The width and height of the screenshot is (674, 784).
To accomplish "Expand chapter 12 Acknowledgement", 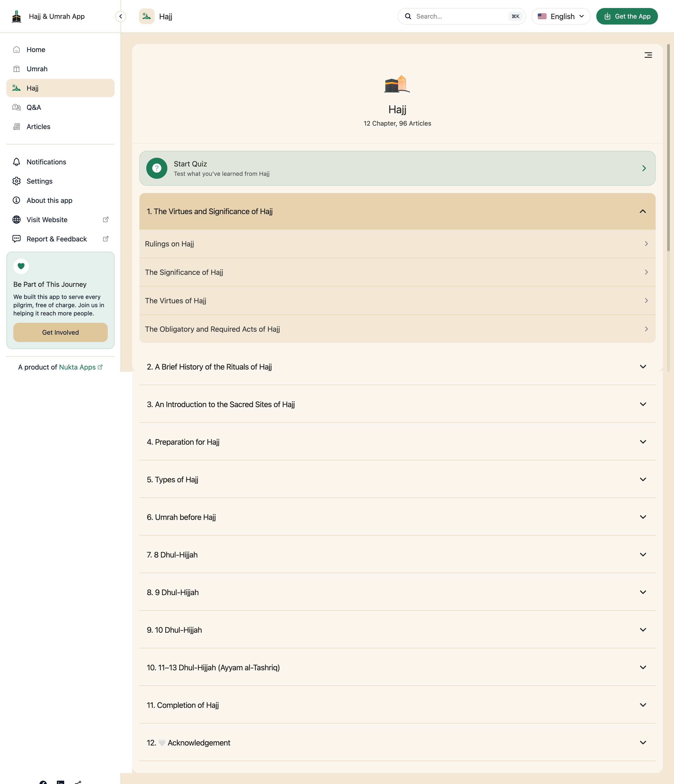I will [x=397, y=743].
